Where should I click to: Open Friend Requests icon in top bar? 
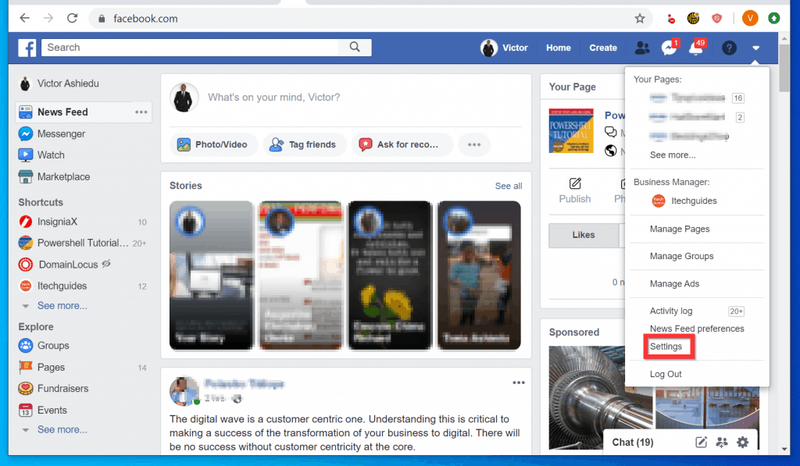click(642, 48)
